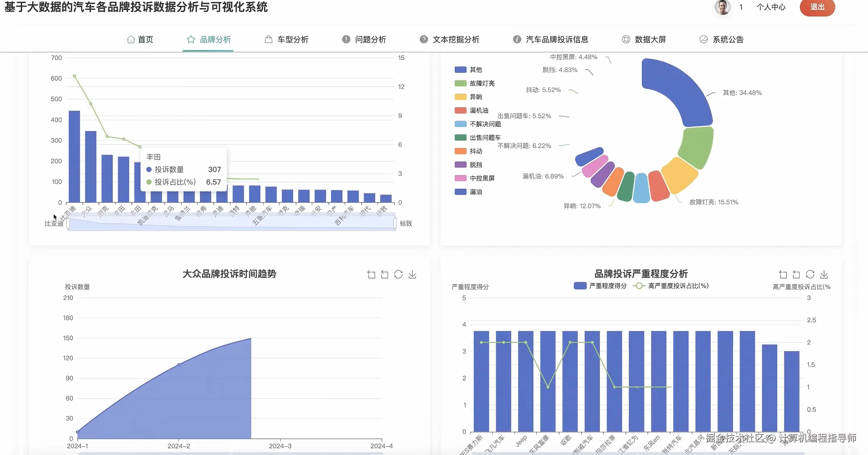This screenshot has height=455, width=868.
Task: Click the pie label '中控黑屏: 4.48%'
Action: coord(574,57)
